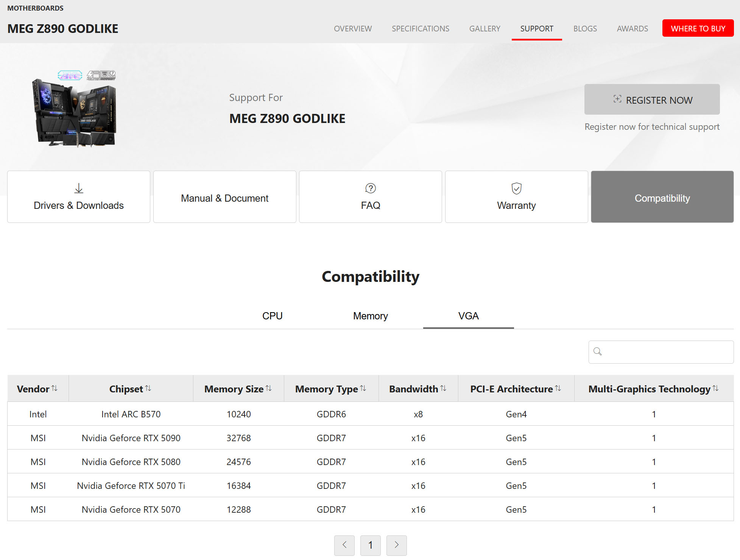Image resolution: width=740 pixels, height=560 pixels.
Task: Go to the previous table page
Action: click(x=344, y=545)
